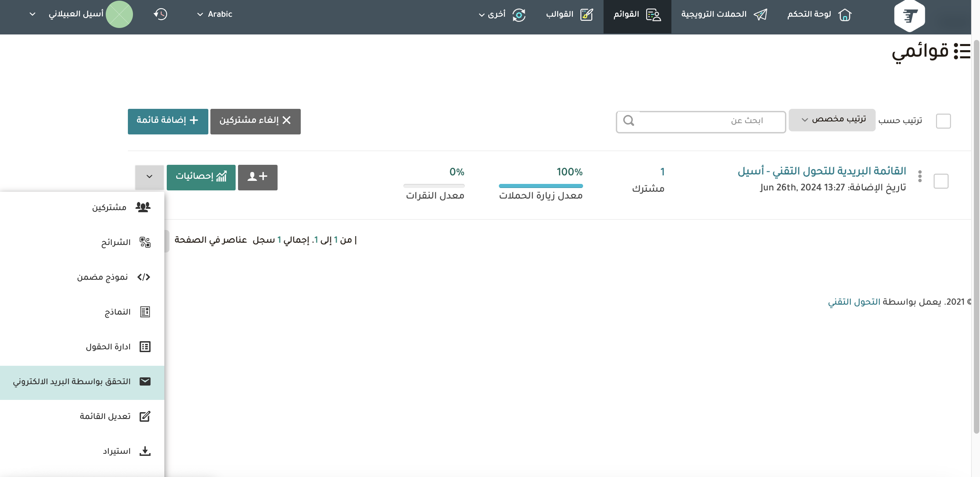
Task: Select email verification menu item
Action: pos(82,382)
